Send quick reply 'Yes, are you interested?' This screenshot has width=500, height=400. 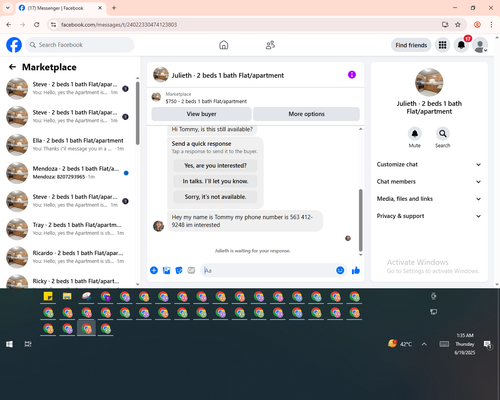click(x=215, y=166)
